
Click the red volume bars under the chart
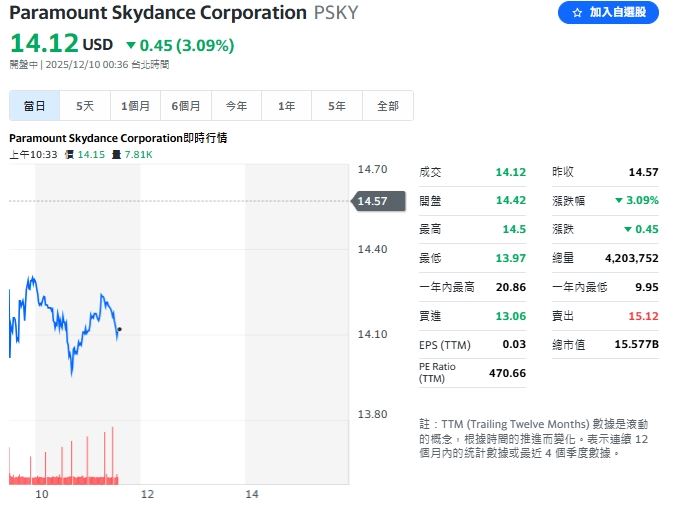[63, 470]
